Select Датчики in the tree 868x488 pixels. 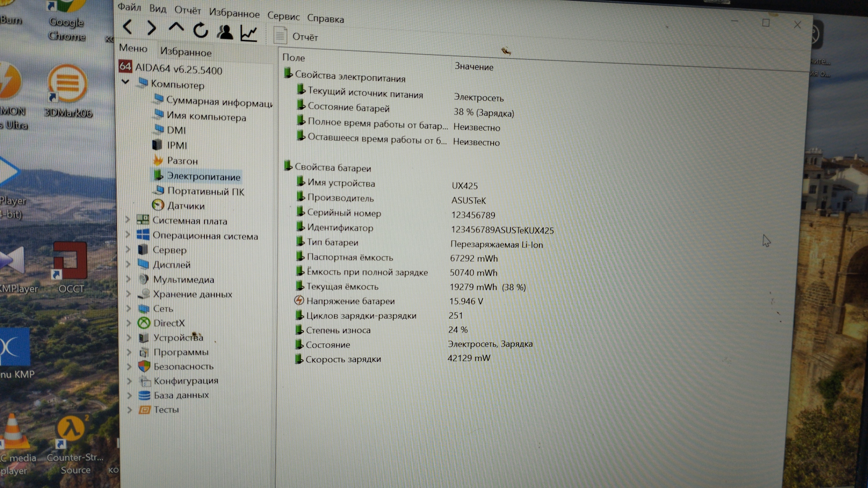point(185,206)
